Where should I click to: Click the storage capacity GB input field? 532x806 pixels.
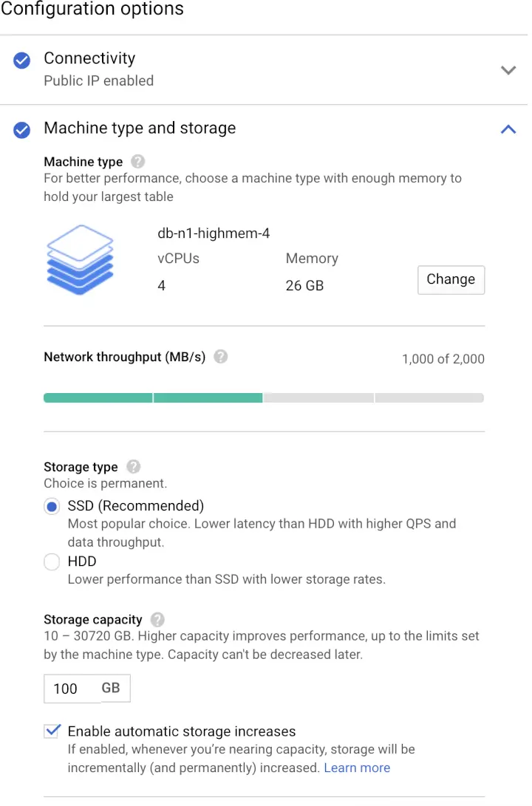[x=72, y=689]
